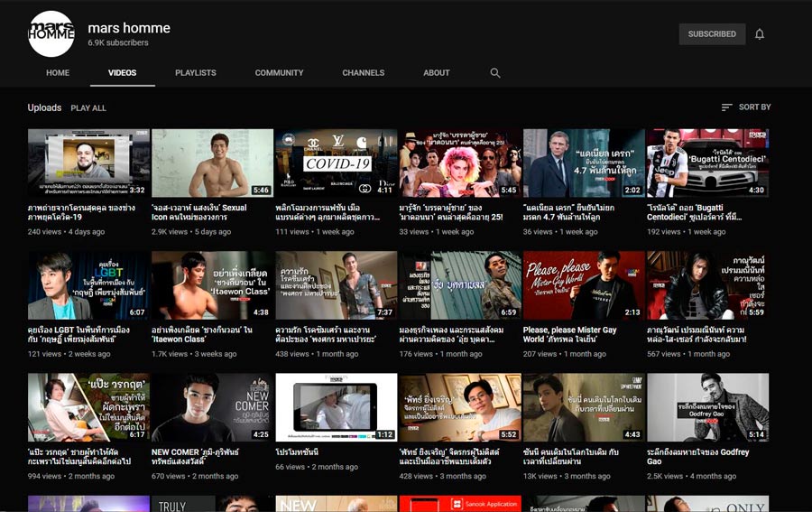This screenshot has width=812, height=512.
Task: Open the LGBT politics video thumbnail
Action: point(88,285)
